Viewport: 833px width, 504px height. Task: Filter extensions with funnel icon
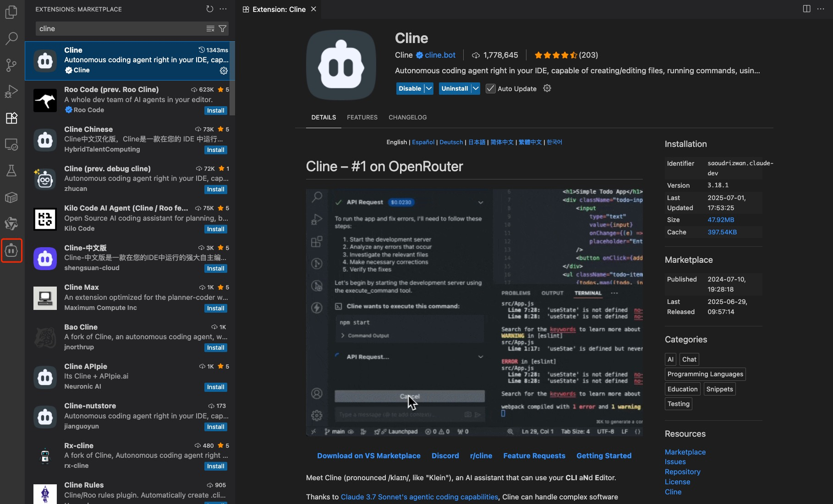223,28
